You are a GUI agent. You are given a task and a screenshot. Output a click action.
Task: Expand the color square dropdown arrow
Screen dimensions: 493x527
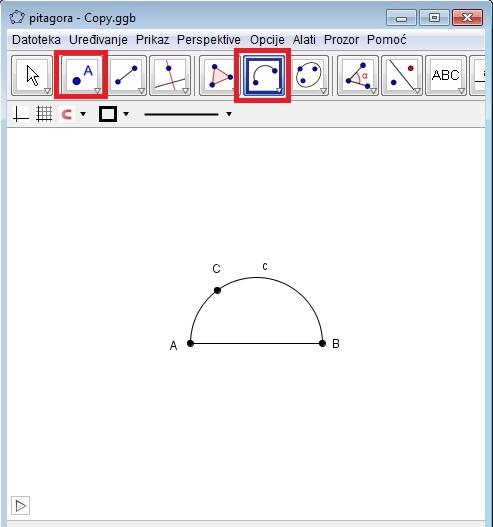tap(126, 114)
